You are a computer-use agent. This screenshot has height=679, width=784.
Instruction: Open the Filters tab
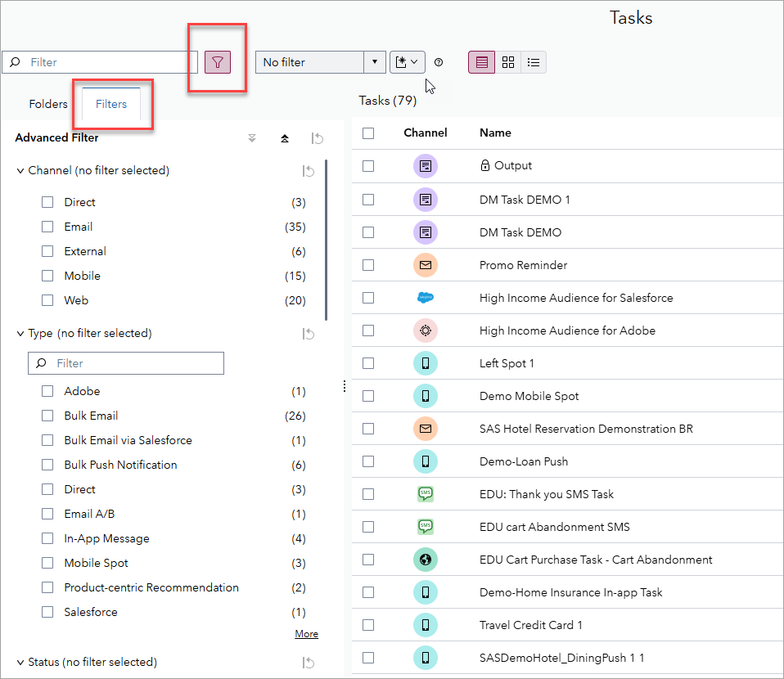point(111,104)
